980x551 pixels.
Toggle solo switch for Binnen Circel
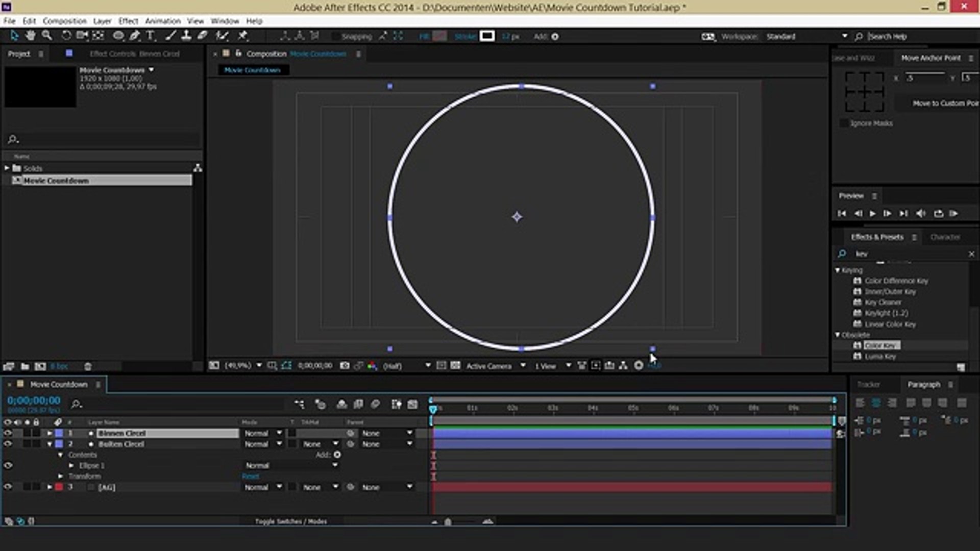tap(27, 433)
